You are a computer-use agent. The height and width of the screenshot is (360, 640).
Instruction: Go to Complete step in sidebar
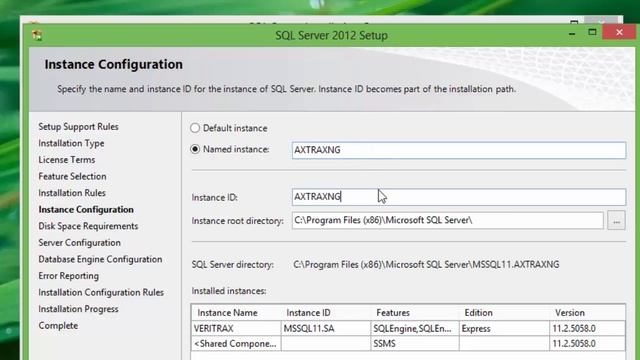(x=58, y=326)
